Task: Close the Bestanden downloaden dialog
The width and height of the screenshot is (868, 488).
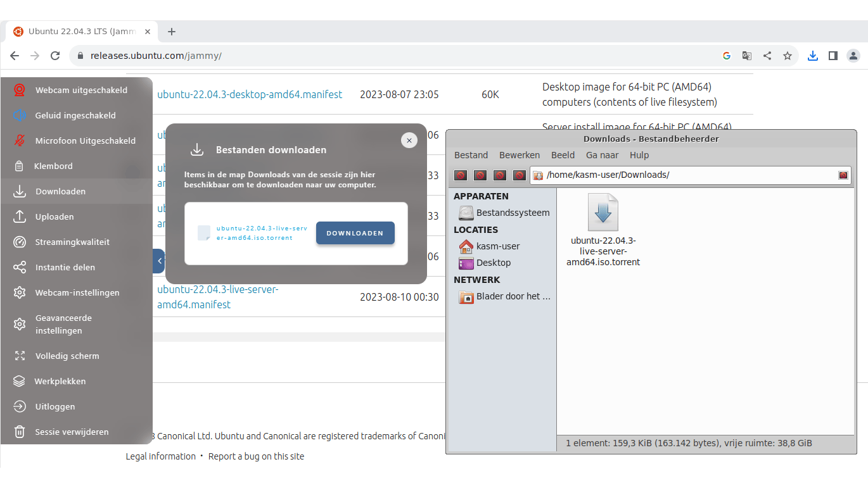Action: 409,141
